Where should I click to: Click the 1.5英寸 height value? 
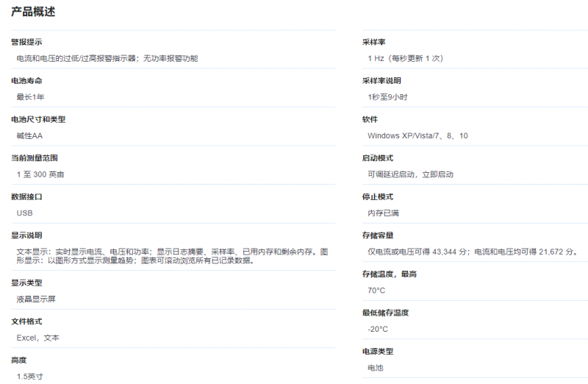point(29,376)
